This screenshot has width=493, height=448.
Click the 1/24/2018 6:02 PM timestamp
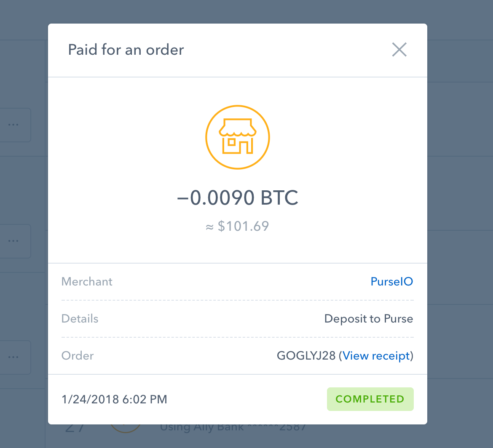click(x=114, y=399)
